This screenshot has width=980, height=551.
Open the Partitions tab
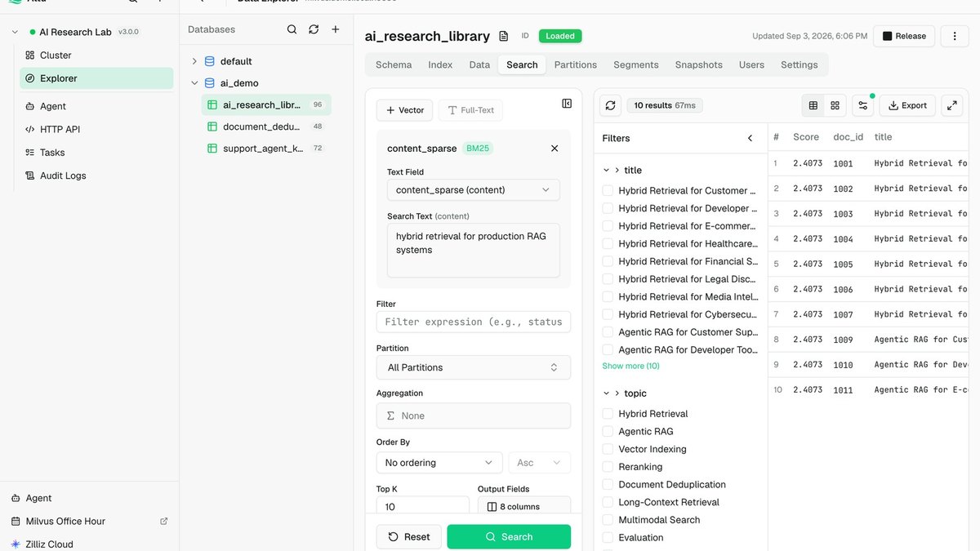pyautogui.click(x=576, y=64)
